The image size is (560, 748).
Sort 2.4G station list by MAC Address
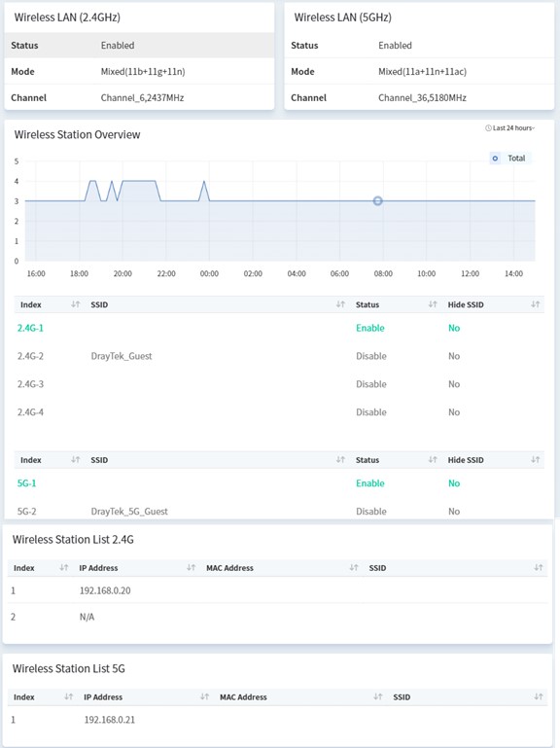[x=354, y=568]
